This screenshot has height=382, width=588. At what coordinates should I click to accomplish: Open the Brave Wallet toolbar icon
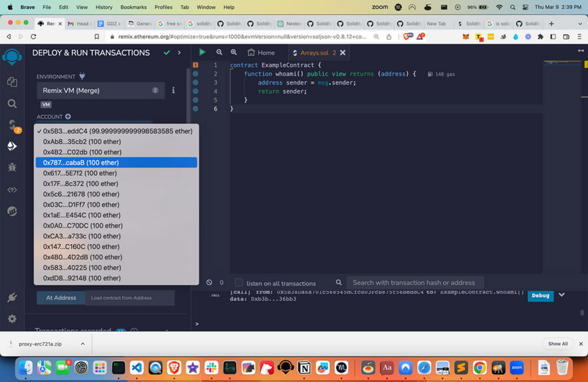click(x=566, y=37)
